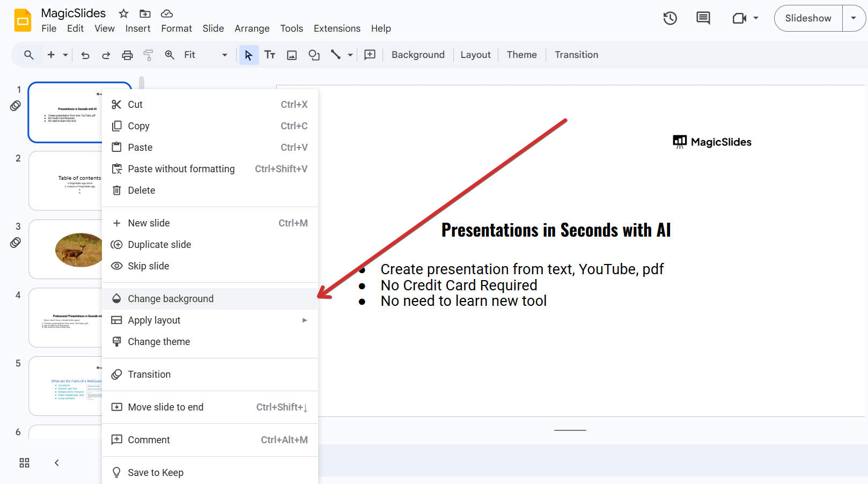Open Transition from context menu

[x=210, y=375]
